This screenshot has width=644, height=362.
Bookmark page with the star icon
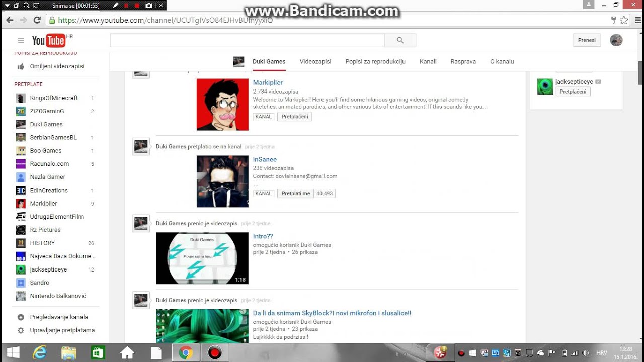(x=624, y=20)
